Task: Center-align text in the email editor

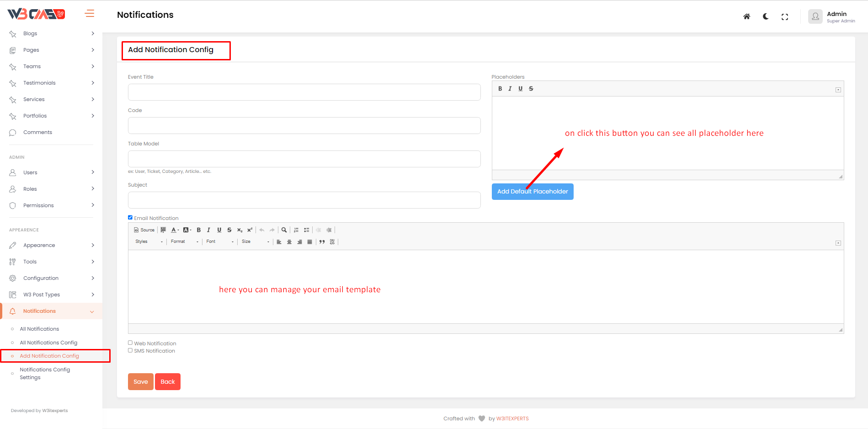Action: tap(289, 242)
